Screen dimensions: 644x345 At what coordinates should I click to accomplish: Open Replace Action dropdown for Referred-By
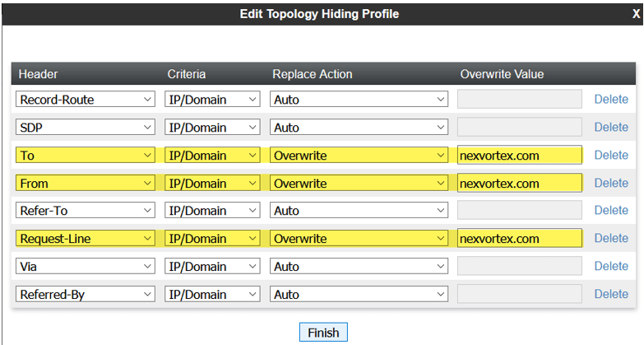point(359,295)
